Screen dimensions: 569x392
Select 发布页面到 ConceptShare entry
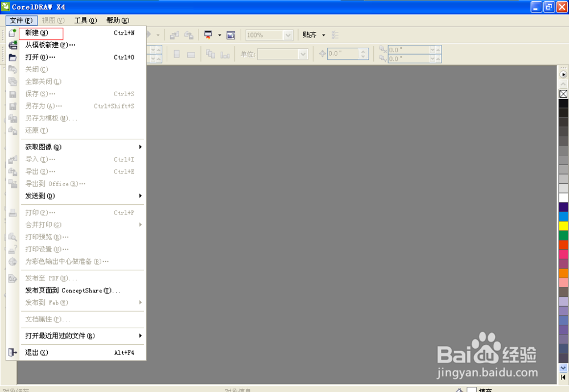pyautogui.click(x=76, y=290)
